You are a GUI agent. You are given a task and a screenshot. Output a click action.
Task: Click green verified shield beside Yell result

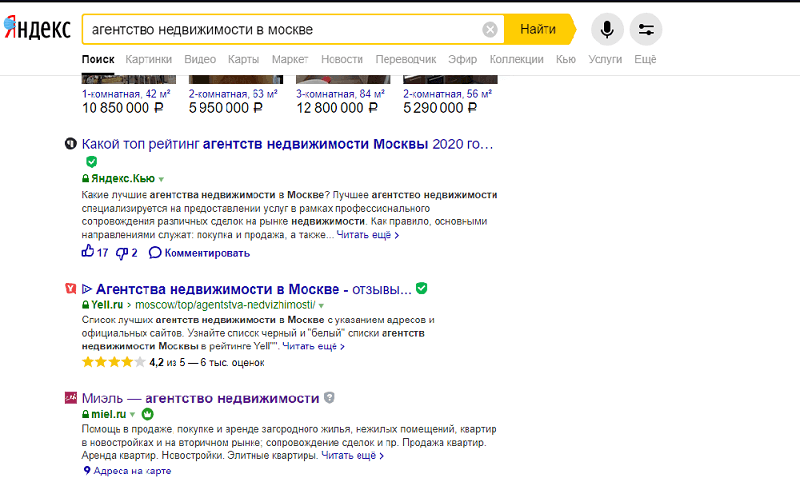point(421,288)
